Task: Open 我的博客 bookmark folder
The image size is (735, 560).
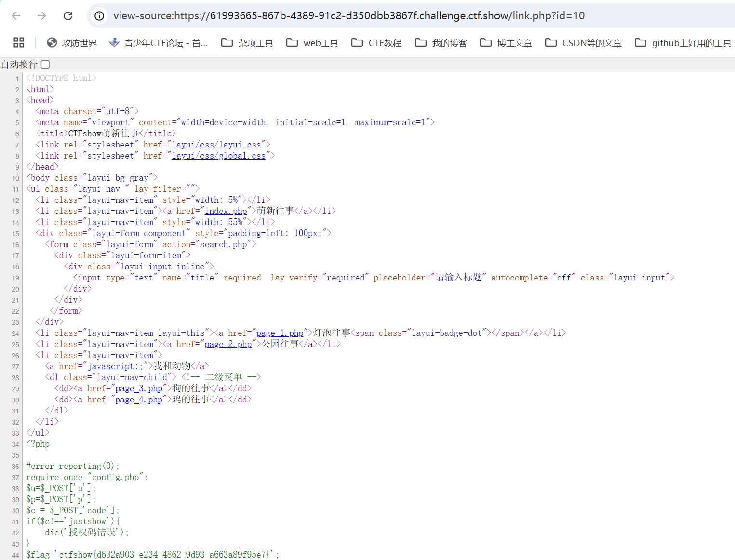Action: coord(441,43)
